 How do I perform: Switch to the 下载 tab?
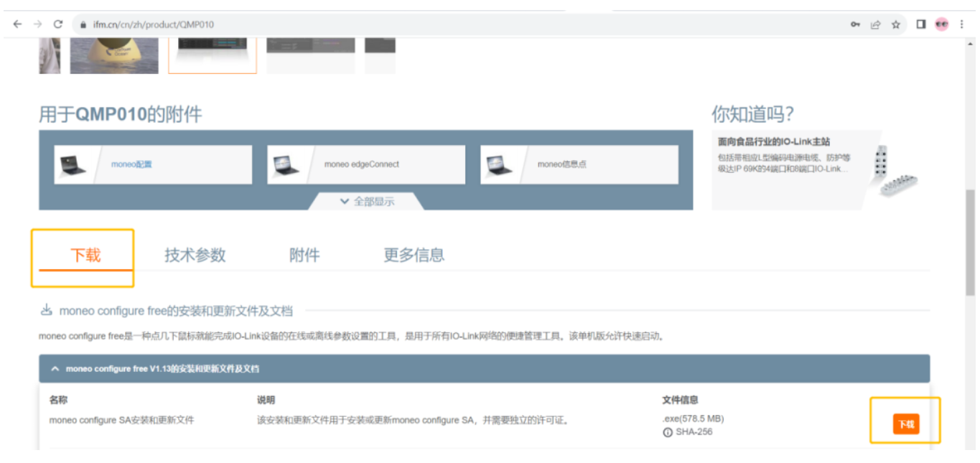(x=85, y=255)
